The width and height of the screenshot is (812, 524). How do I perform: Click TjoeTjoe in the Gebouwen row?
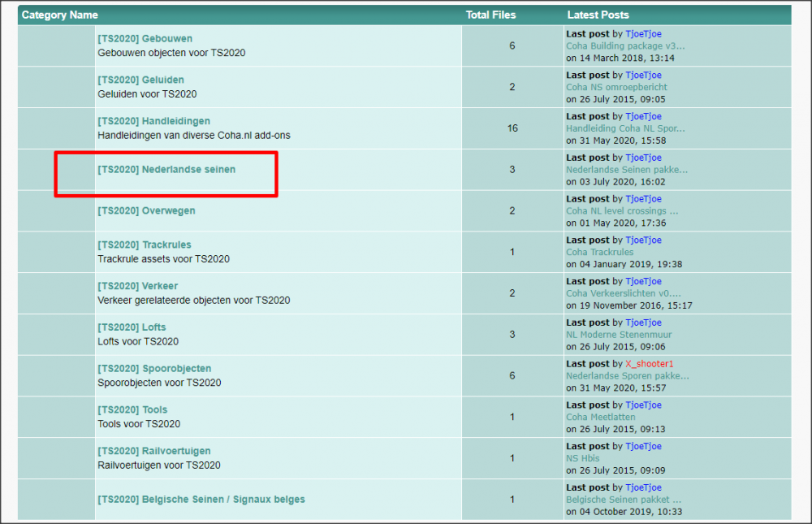pos(643,34)
